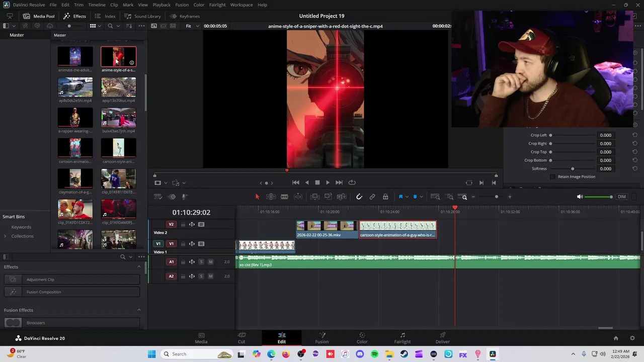This screenshot has height=362, width=644.
Task: Click Play in the viewer transport
Action: [328, 183]
